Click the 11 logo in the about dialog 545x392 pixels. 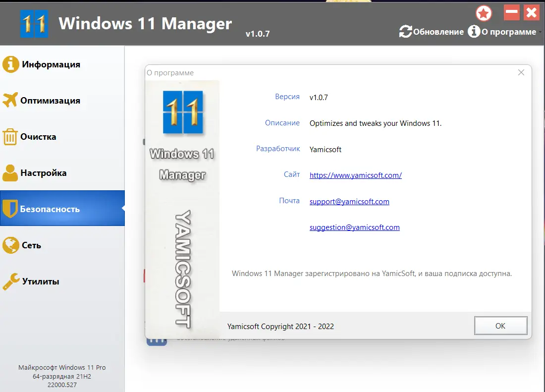click(183, 112)
